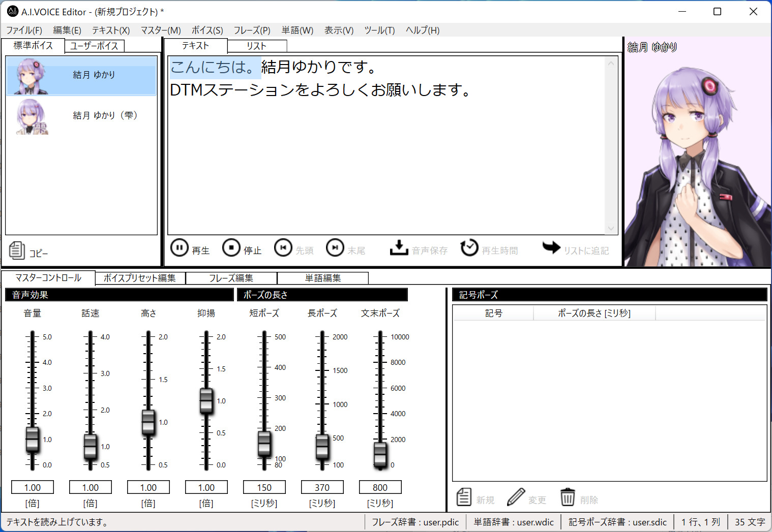
Task: Click フレーズ辞書 : user.pdic in status bar
Action: [x=415, y=522]
